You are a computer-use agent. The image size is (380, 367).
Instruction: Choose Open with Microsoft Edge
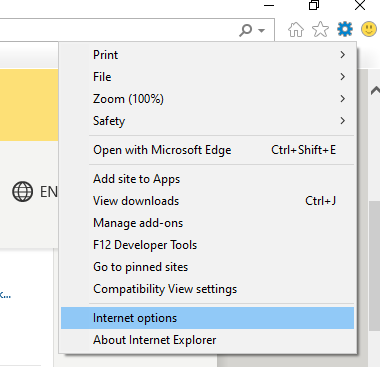pyautogui.click(x=207, y=150)
